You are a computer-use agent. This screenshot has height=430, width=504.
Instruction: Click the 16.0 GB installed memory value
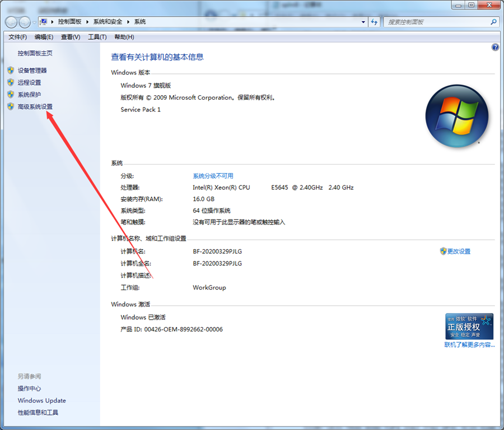203,199
